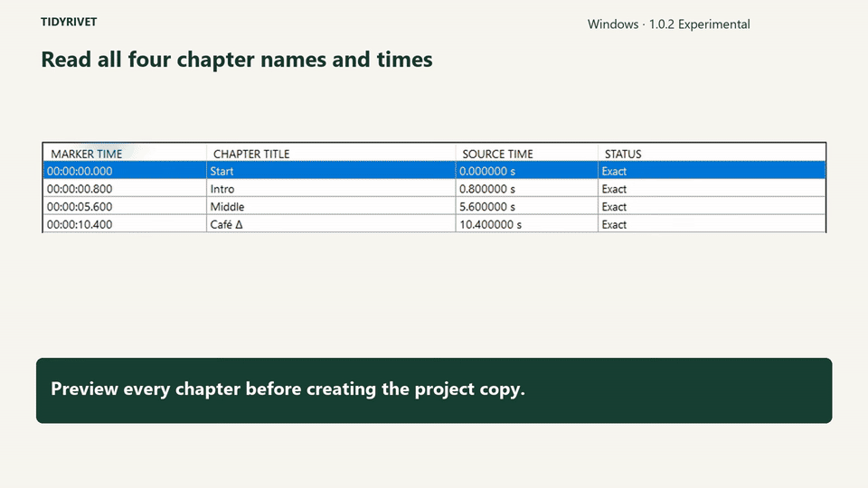The image size is (868, 488).
Task: Click the CHAPTER TITLE column header
Action: [331, 154]
